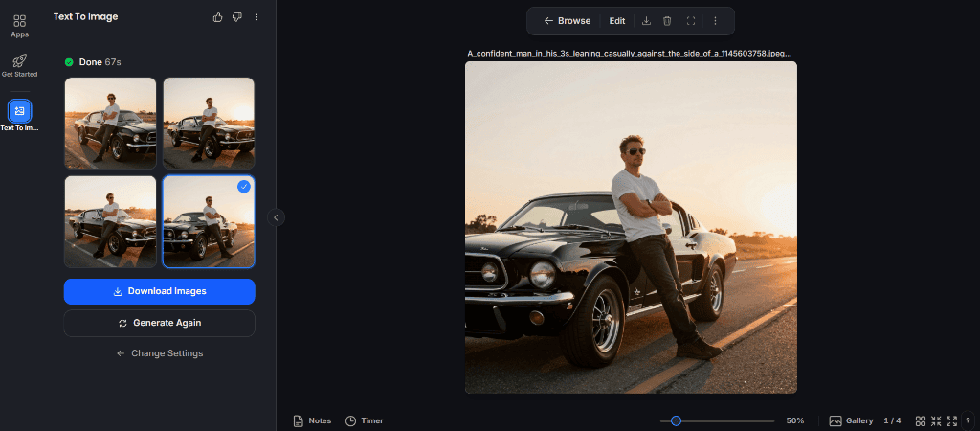Viewport: 980px width, 431px height.
Task: Open Notes at bottom bar
Action: tap(313, 420)
